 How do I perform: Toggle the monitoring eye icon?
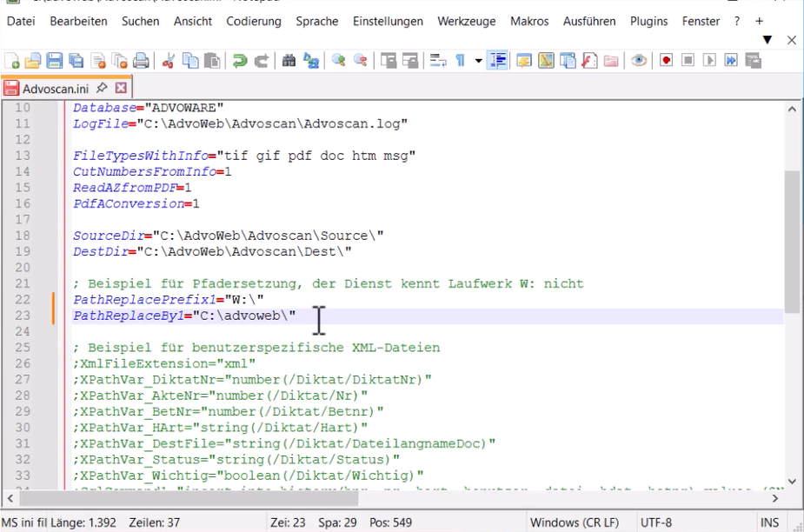(x=638, y=61)
